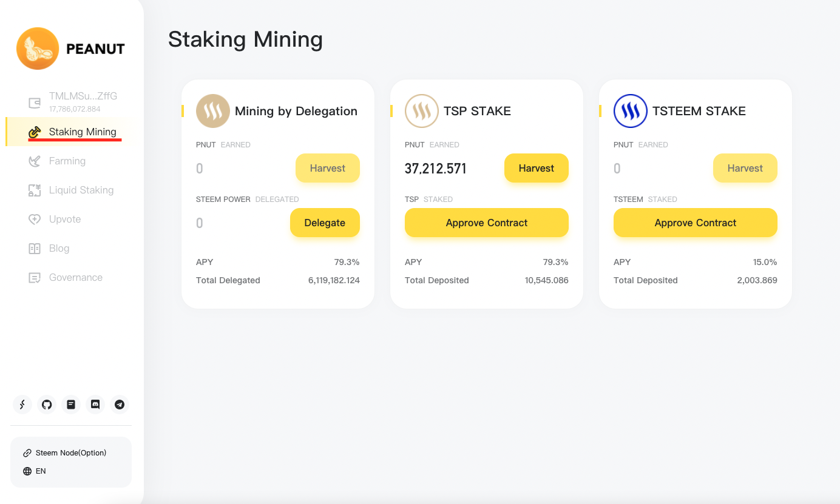Click the TSTEEM STAKE blue logo
The height and width of the screenshot is (504, 840).
[630, 111]
